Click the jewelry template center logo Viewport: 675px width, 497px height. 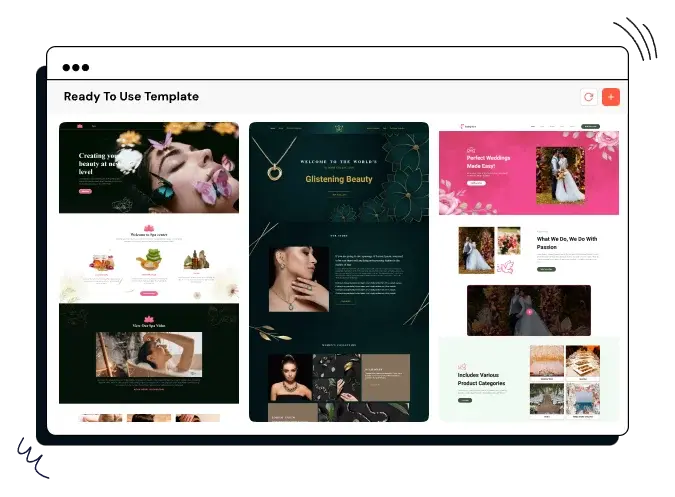pyautogui.click(x=339, y=128)
